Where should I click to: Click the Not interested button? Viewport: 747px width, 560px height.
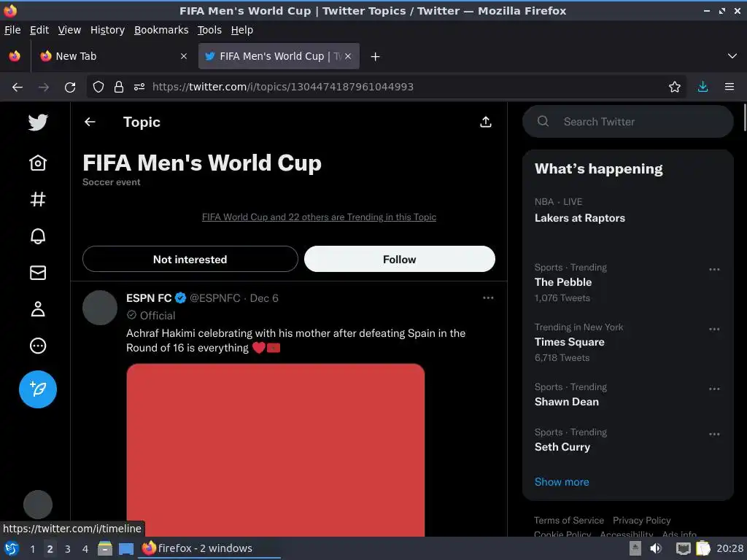click(190, 259)
